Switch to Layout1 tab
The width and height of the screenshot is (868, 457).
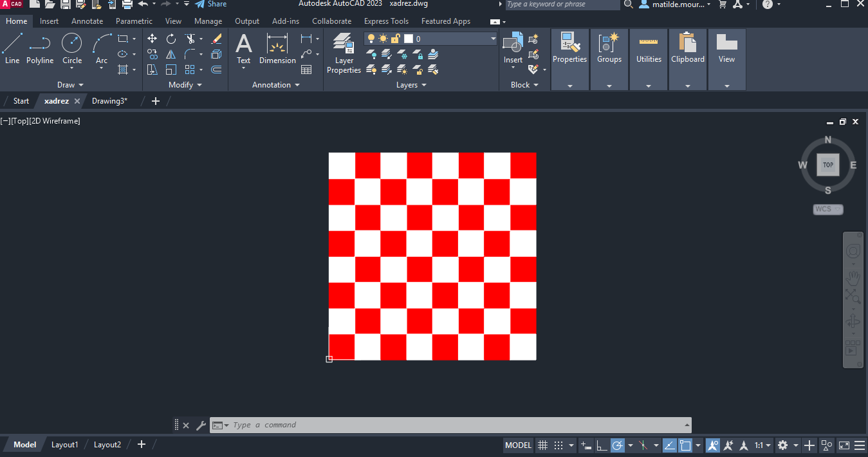point(64,445)
